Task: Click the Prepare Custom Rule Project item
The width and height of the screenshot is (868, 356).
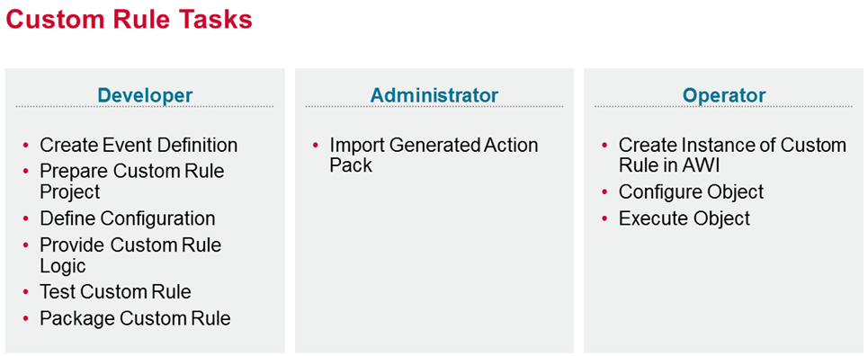Action: [x=131, y=181]
